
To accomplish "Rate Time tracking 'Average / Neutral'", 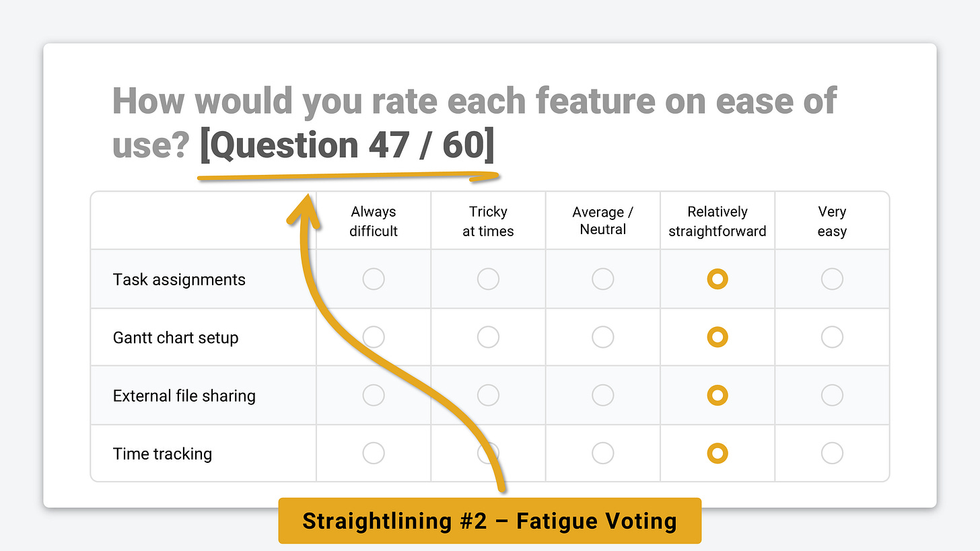I will (x=602, y=453).
